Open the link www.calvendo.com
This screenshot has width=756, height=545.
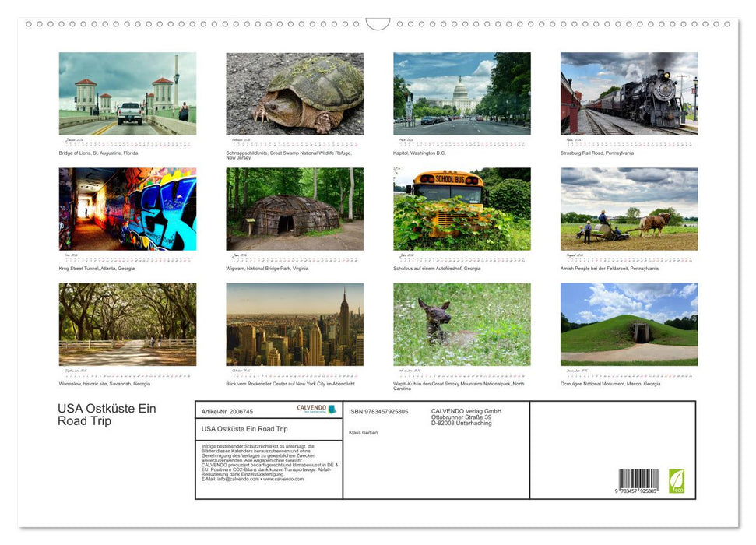pyautogui.click(x=285, y=480)
